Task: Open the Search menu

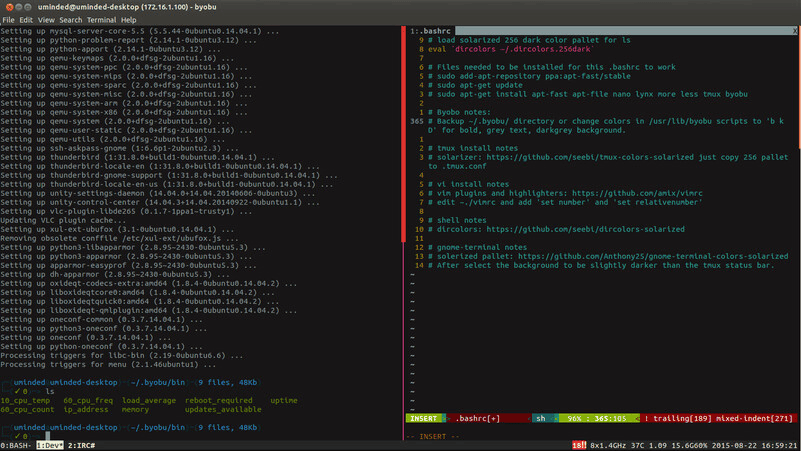Action: pos(70,20)
